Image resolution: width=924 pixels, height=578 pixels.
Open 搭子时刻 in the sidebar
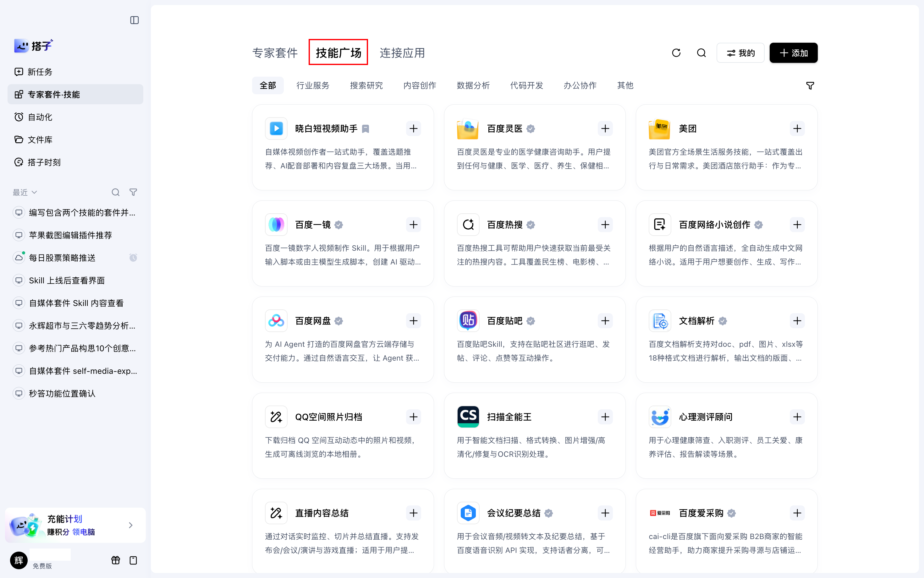tap(75, 162)
